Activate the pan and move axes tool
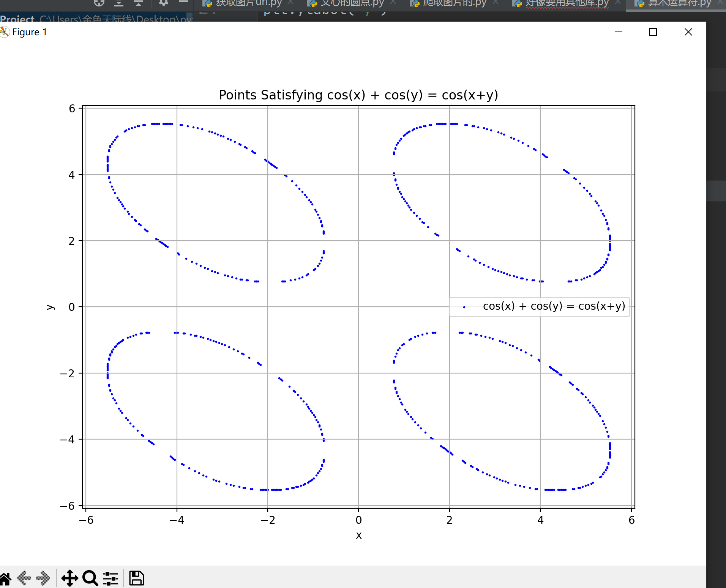The image size is (726, 588). click(x=70, y=579)
